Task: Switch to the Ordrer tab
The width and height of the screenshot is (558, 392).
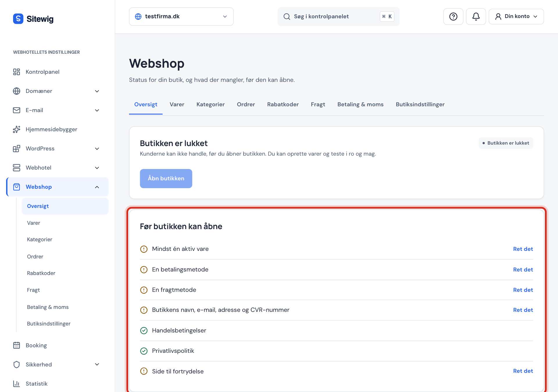Action: [x=246, y=104]
